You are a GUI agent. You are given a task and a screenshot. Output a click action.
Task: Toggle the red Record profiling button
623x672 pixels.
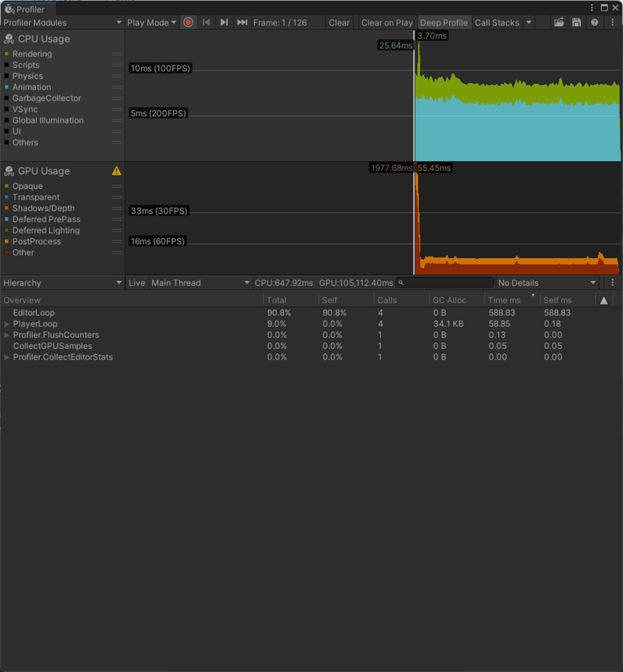point(188,23)
